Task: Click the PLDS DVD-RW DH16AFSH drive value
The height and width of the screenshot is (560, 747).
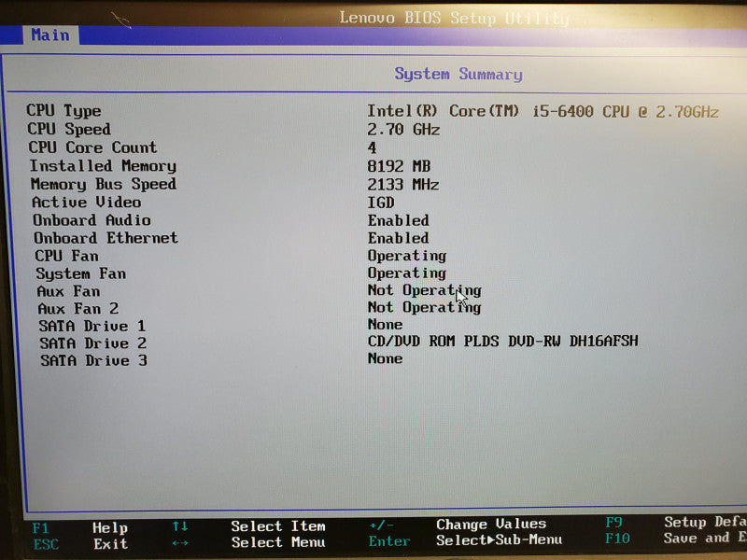Action: [503, 342]
